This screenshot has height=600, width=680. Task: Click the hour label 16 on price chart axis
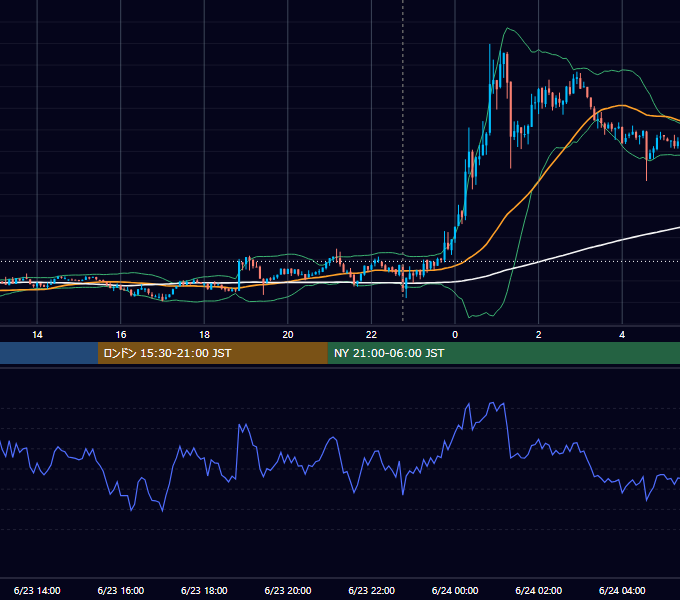click(x=121, y=335)
